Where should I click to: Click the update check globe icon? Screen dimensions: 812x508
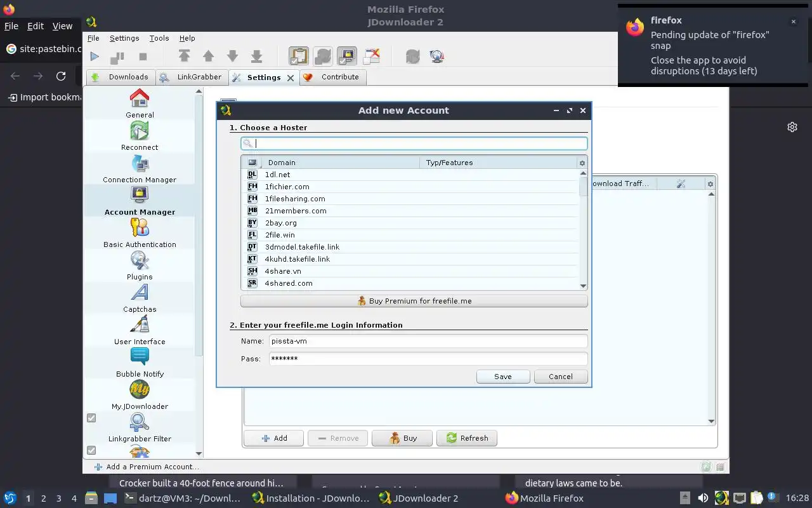436,57
